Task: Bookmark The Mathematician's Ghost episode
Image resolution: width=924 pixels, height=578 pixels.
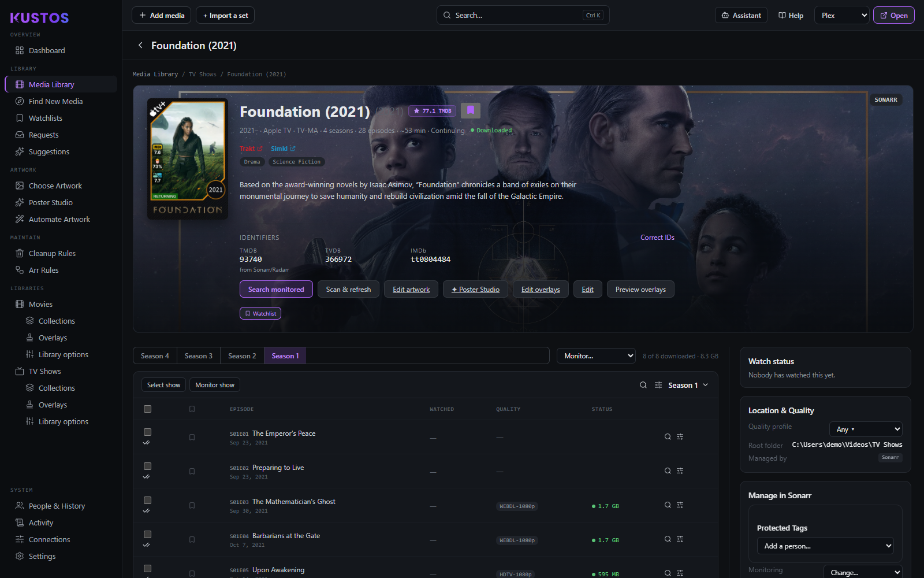Action: coord(192,505)
